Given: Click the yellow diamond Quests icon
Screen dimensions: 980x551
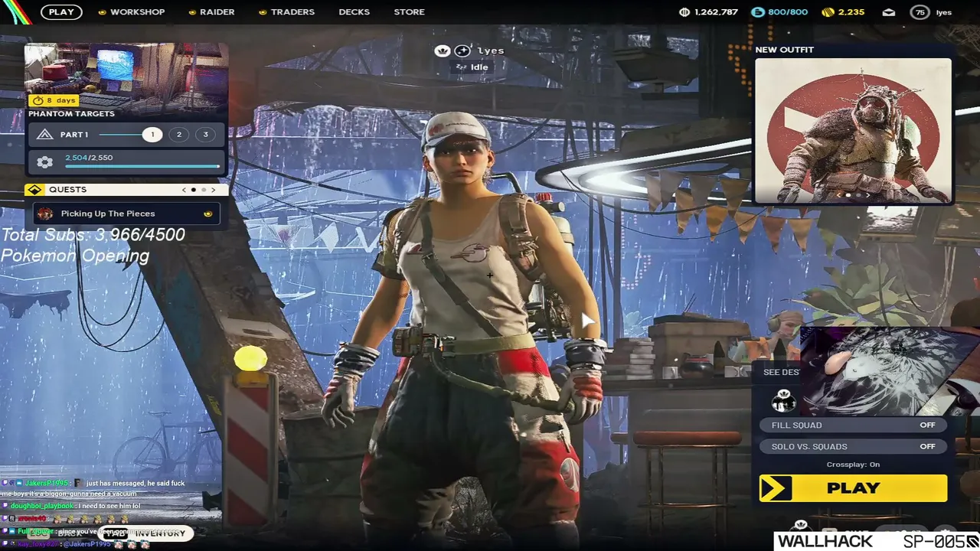Looking at the screenshot, I should 34,190.
